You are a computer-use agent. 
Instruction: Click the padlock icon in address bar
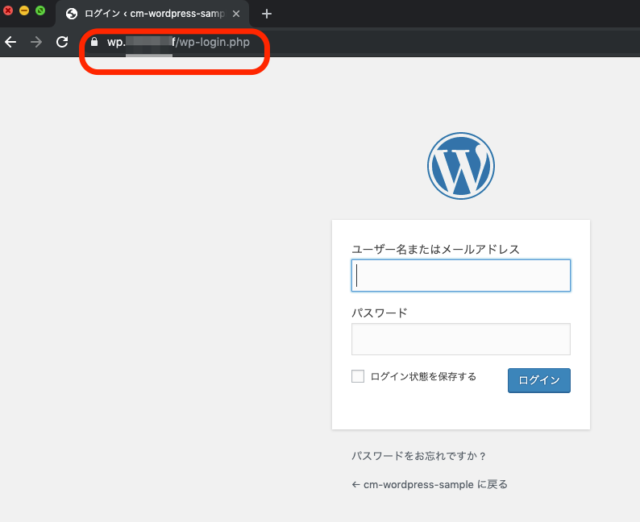pyautogui.click(x=94, y=42)
